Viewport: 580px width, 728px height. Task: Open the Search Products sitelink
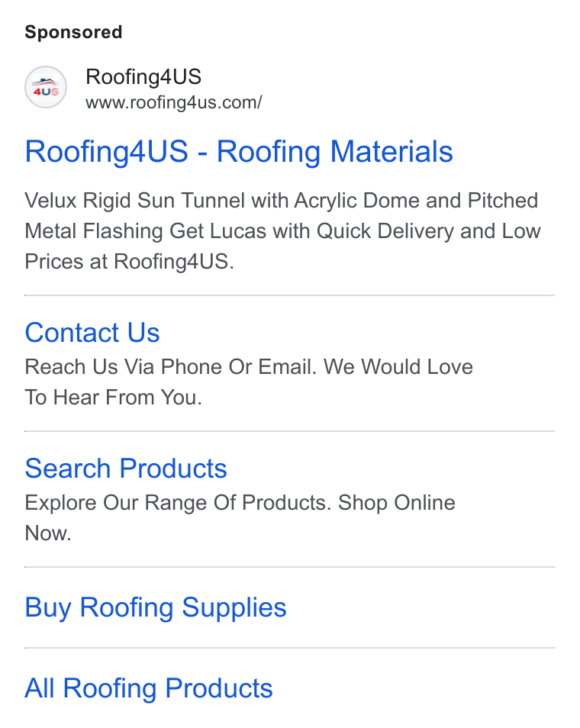click(x=126, y=468)
